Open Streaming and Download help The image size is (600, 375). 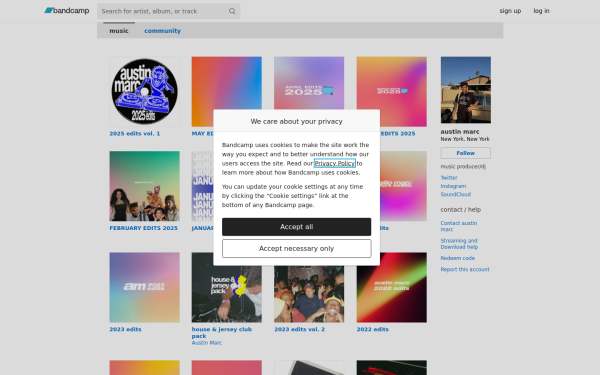459,244
